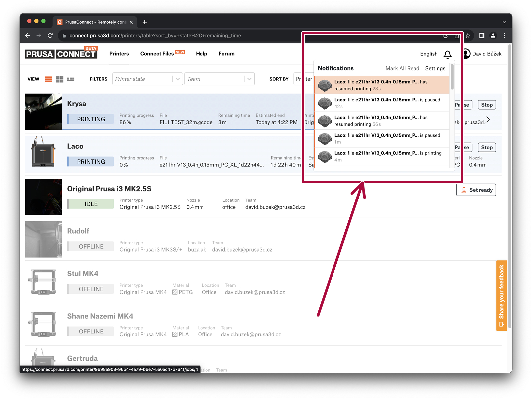
Task: Open Gertruda printer name
Action: (82, 358)
